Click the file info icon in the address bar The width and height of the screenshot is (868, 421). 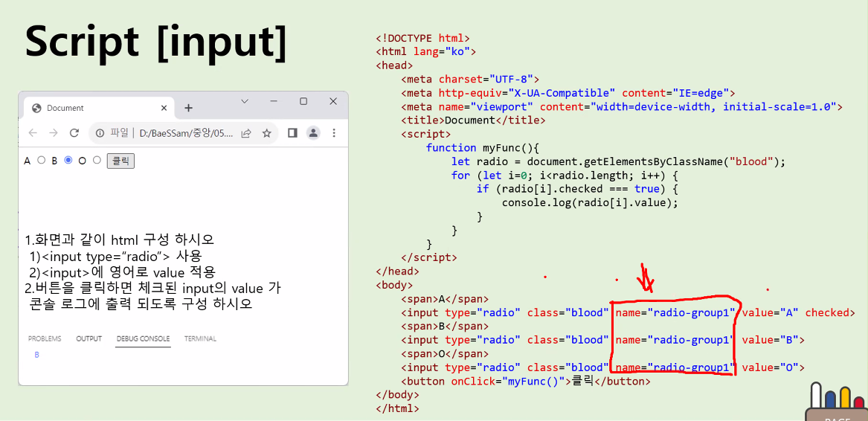(100, 133)
